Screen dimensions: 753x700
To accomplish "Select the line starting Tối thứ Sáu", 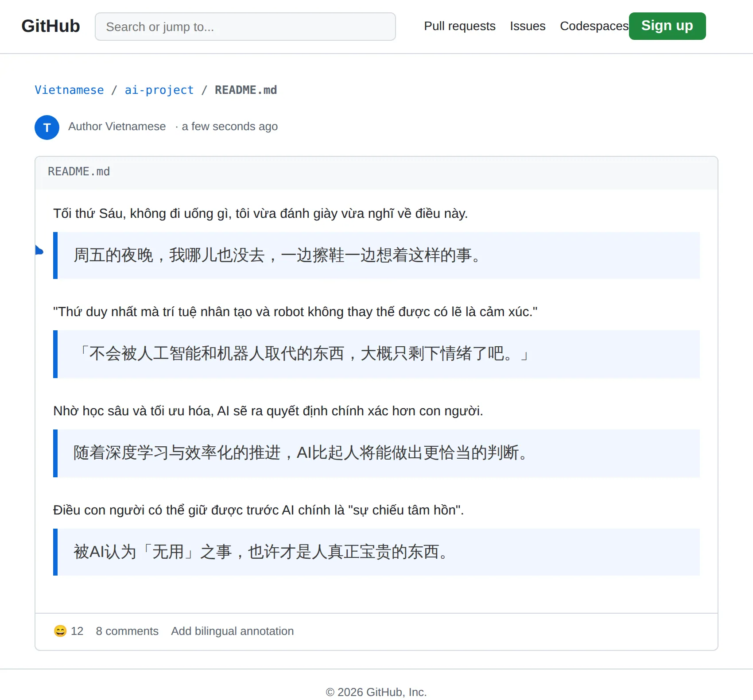I will 260,213.
